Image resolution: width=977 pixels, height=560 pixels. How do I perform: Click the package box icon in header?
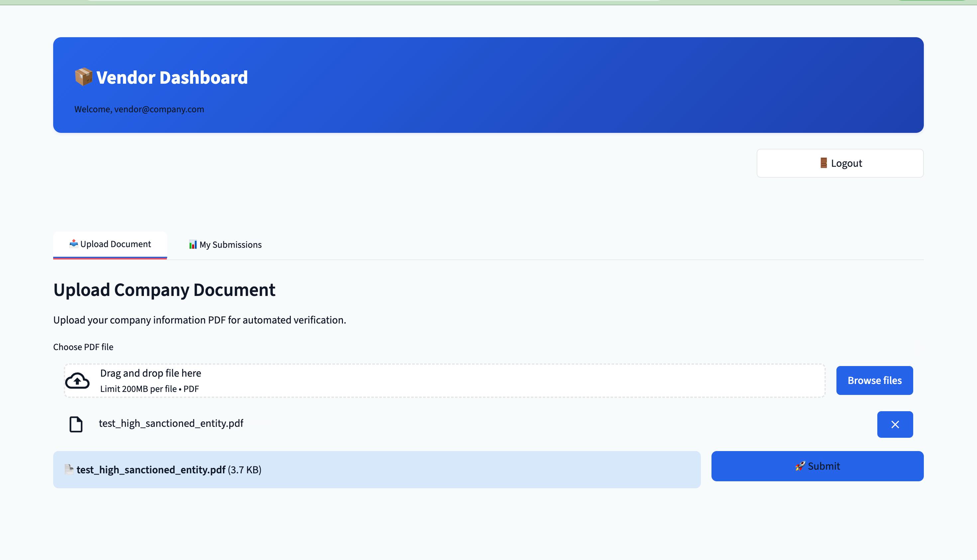point(83,77)
